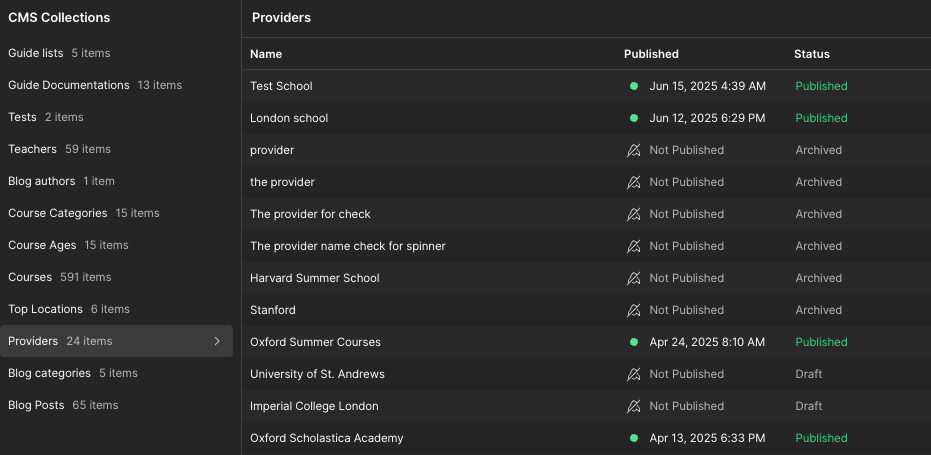Image resolution: width=931 pixels, height=455 pixels.
Task: Open The provider for check item
Action: [311, 214]
